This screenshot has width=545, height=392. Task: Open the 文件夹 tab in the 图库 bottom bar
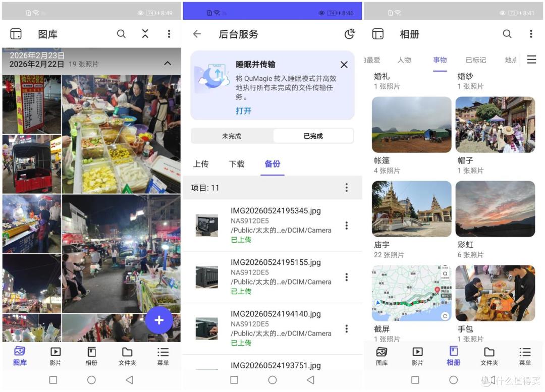click(x=127, y=356)
